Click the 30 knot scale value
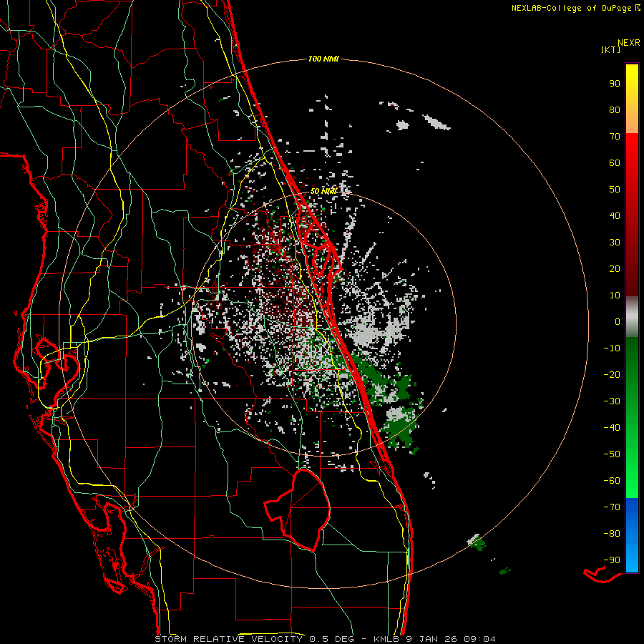 615,243
